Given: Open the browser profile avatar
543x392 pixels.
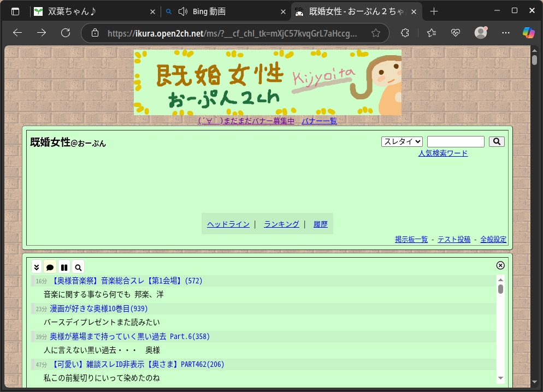Looking at the screenshot, I should 481,33.
